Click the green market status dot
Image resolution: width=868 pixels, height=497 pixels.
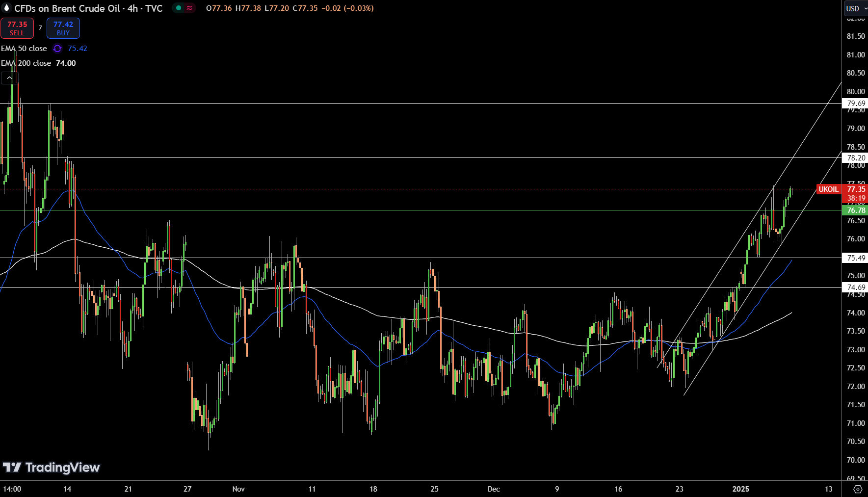click(179, 8)
